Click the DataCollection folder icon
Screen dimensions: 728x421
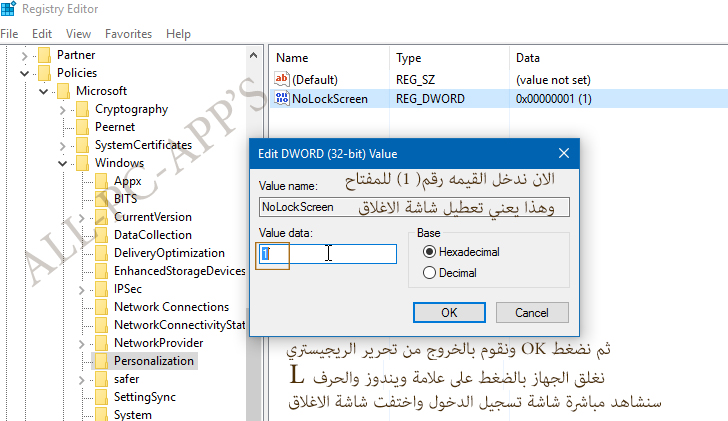click(101, 235)
